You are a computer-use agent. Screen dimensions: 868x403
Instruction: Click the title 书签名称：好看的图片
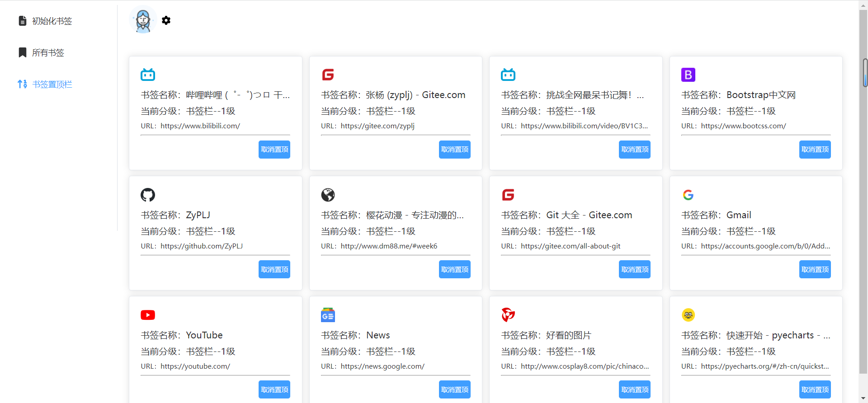(546, 335)
